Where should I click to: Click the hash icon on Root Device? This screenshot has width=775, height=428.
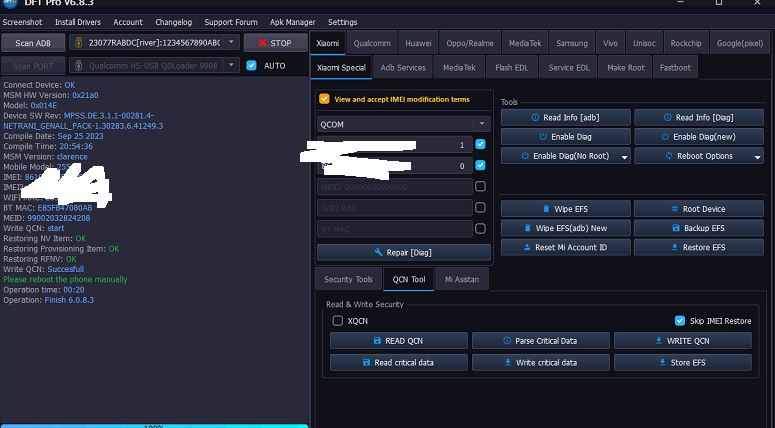[x=674, y=209]
